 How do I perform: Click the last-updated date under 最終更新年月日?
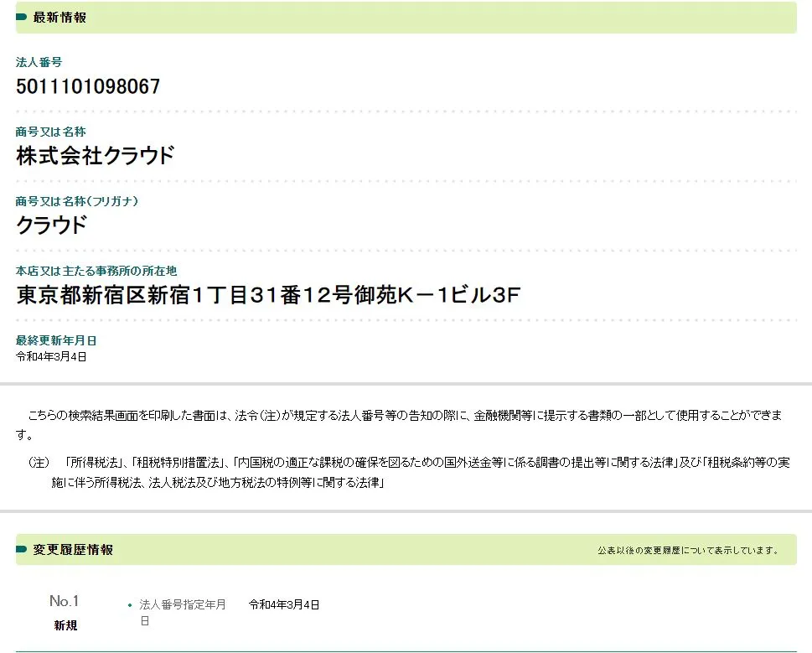pyautogui.click(x=51, y=356)
